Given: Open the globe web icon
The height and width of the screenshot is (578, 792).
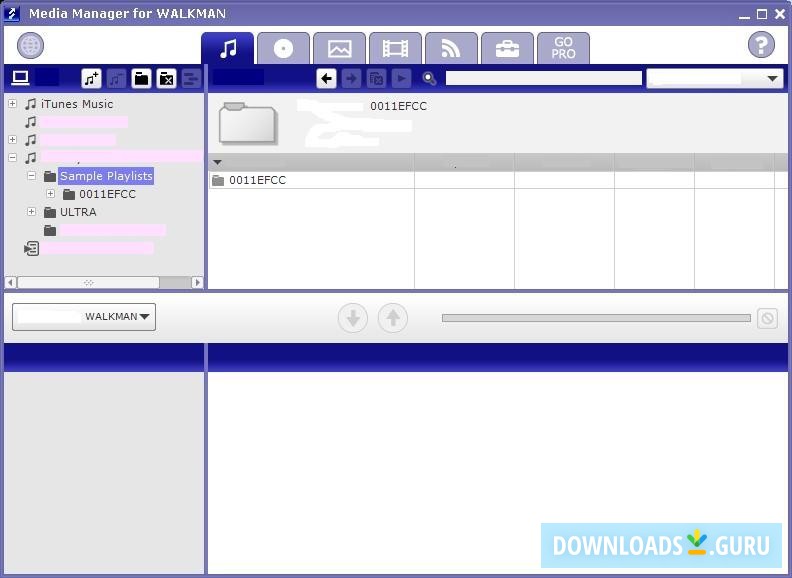Looking at the screenshot, I should [x=30, y=45].
